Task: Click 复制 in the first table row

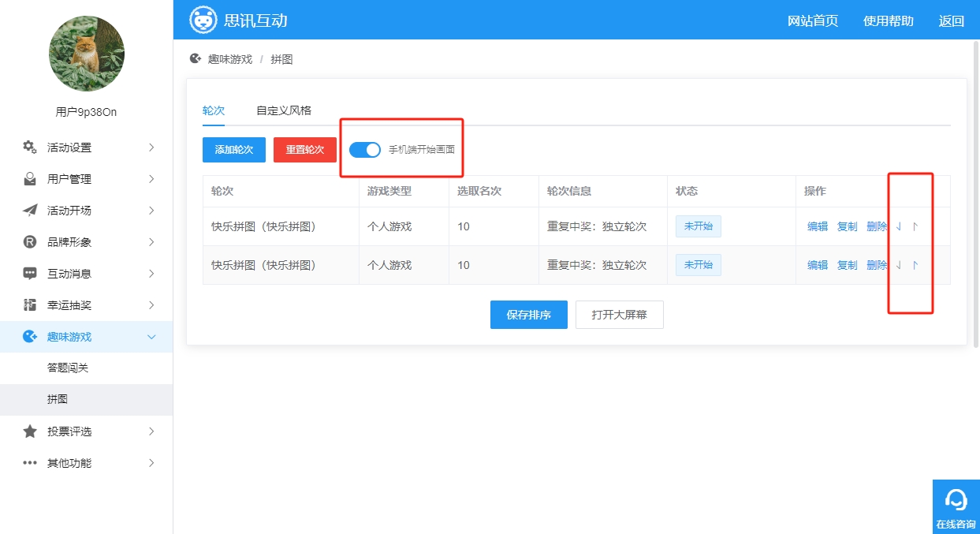Action: (848, 226)
